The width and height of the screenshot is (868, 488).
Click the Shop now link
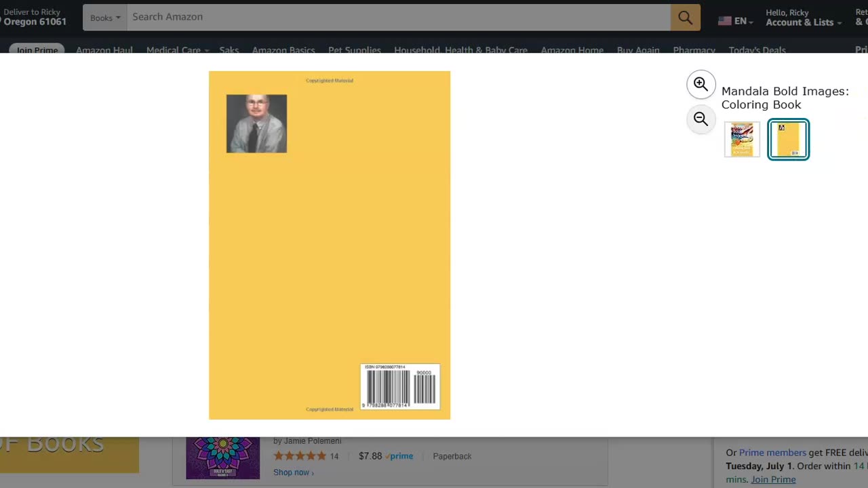click(294, 472)
